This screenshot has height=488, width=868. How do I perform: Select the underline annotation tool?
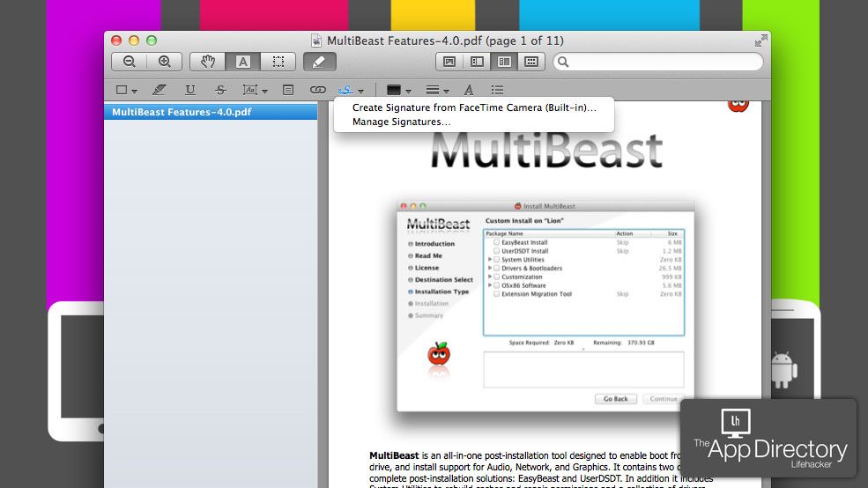[190, 90]
